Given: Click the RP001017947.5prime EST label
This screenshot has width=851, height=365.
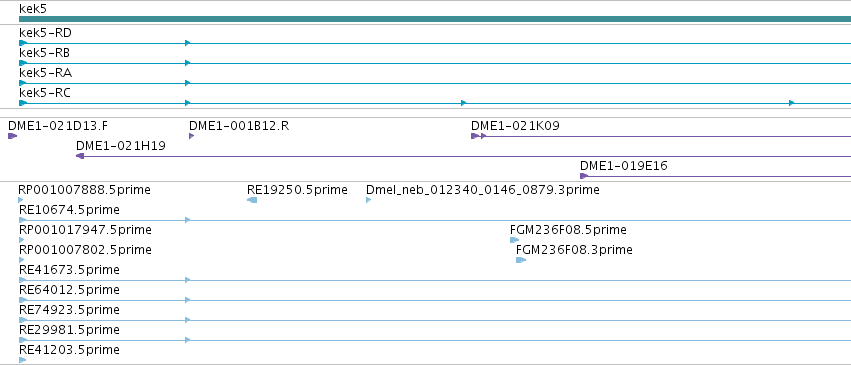Looking at the screenshot, I should point(85,230).
